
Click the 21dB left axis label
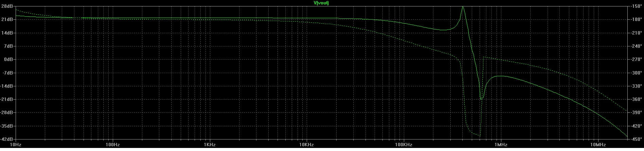pos(6,20)
